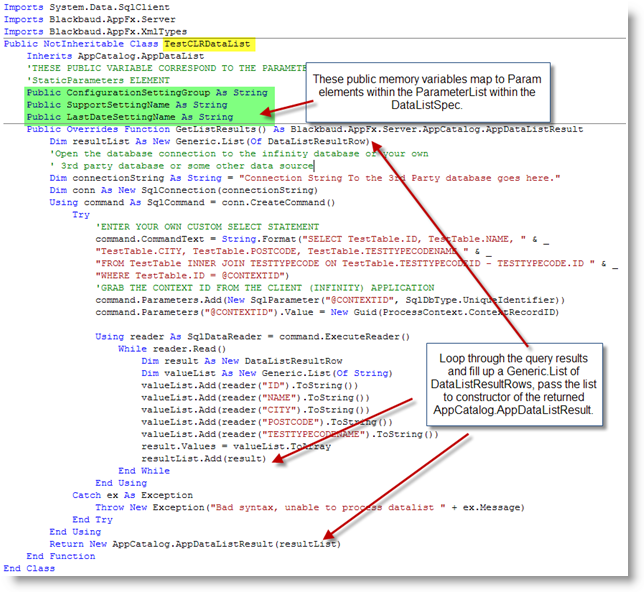Select the ConfigurationSettingGroup variable declaration
This screenshot has width=644, height=592.
[147, 92]
